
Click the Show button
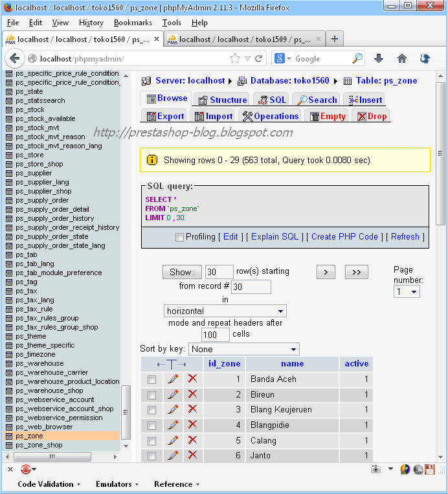pos(182,272)
